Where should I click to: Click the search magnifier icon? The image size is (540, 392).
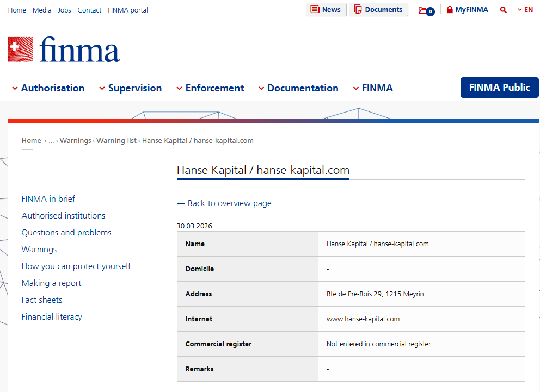point(503,10)
